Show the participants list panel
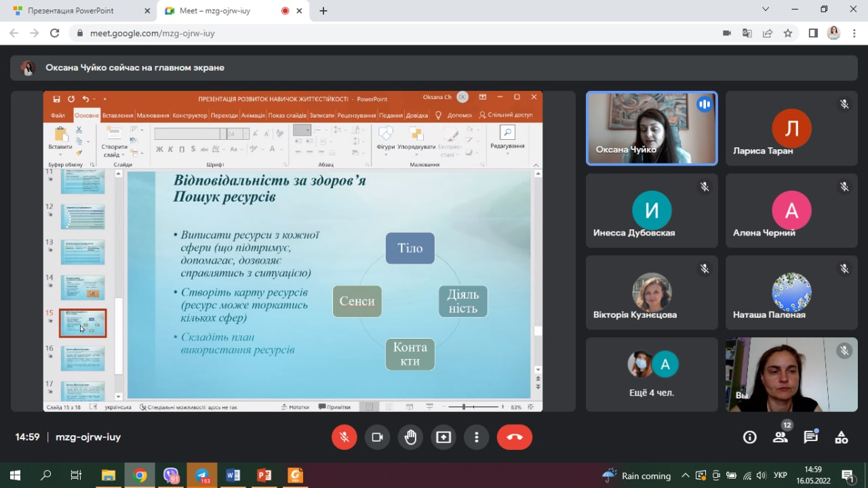This screenshot has width=868, height=488. [781, 437]
